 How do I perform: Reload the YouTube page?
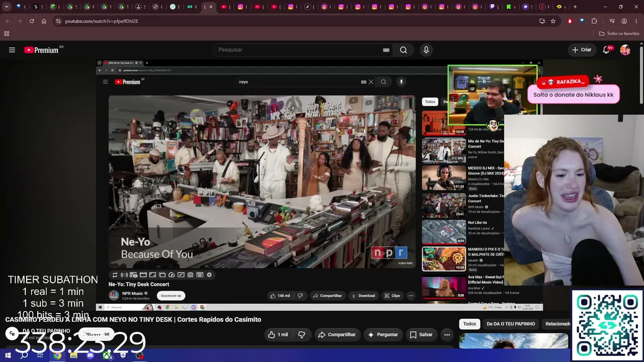tap(32, 21)
